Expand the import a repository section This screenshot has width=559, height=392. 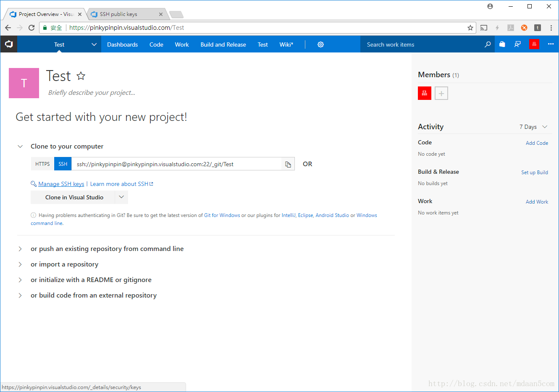(x=20, y=264)
